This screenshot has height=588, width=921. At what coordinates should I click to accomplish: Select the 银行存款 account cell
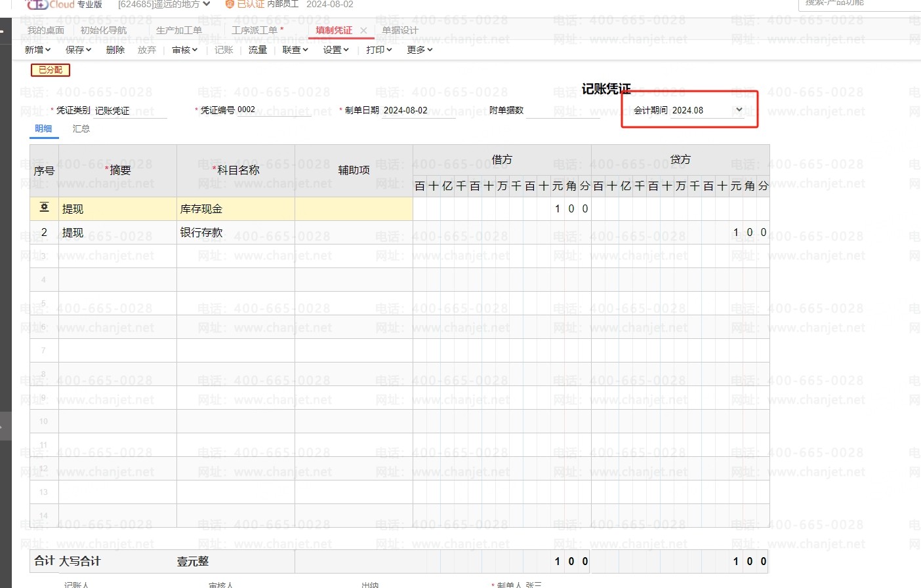[235, 233]
